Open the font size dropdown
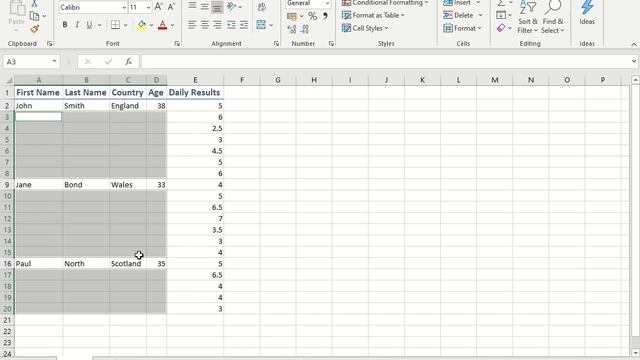The height and width of the screenshot is (360, 640). [x=148, y=7]
